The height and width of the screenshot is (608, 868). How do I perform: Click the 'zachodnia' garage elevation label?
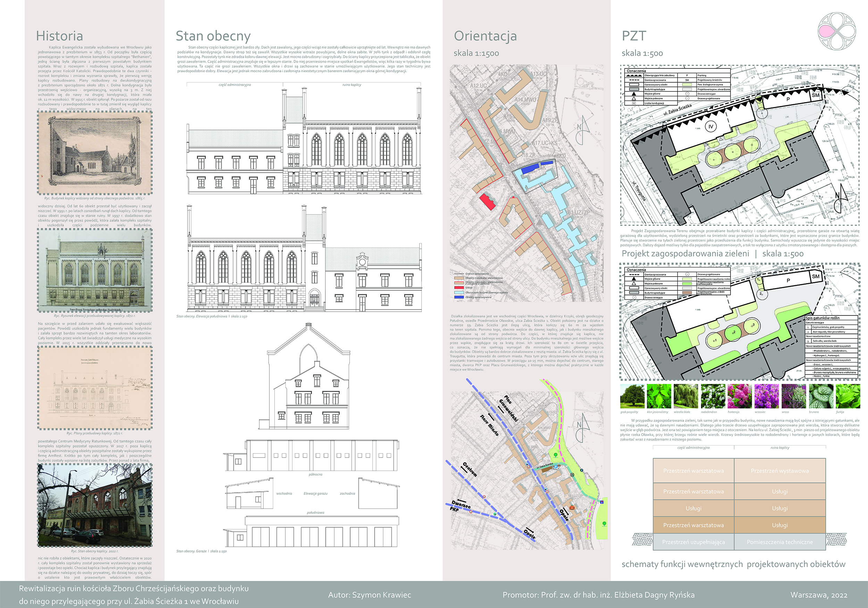coord(347,493)
